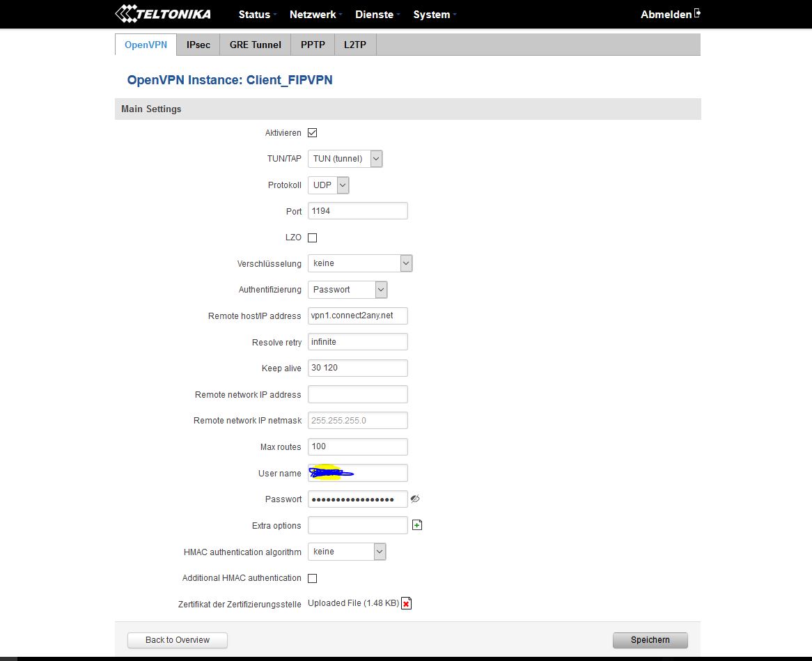Enable Additional HMAC authentication checkbox
Screen dimensions: 812x661
tap(313, 578)
